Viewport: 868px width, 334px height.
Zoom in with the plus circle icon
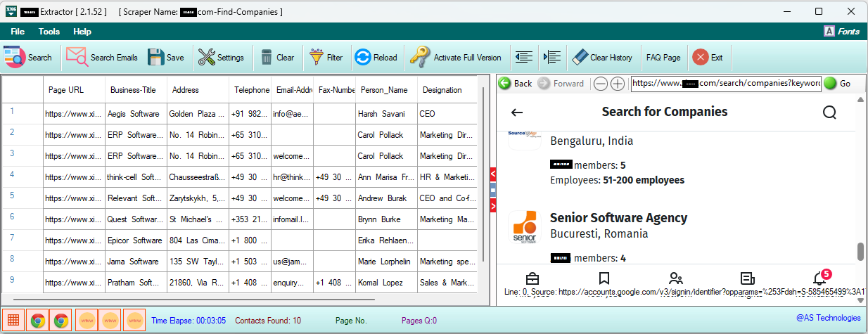click(x=617, y=84)
